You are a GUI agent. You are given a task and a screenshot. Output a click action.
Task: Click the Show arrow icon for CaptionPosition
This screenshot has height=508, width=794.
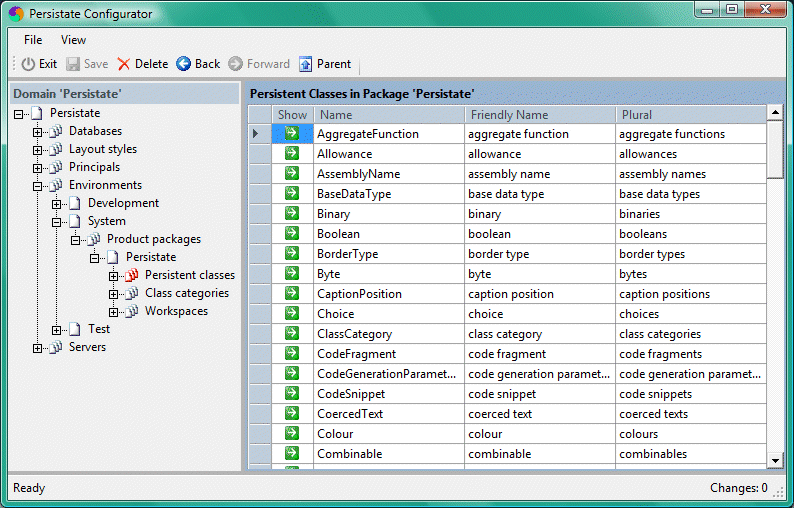click(x=292, y=293)
